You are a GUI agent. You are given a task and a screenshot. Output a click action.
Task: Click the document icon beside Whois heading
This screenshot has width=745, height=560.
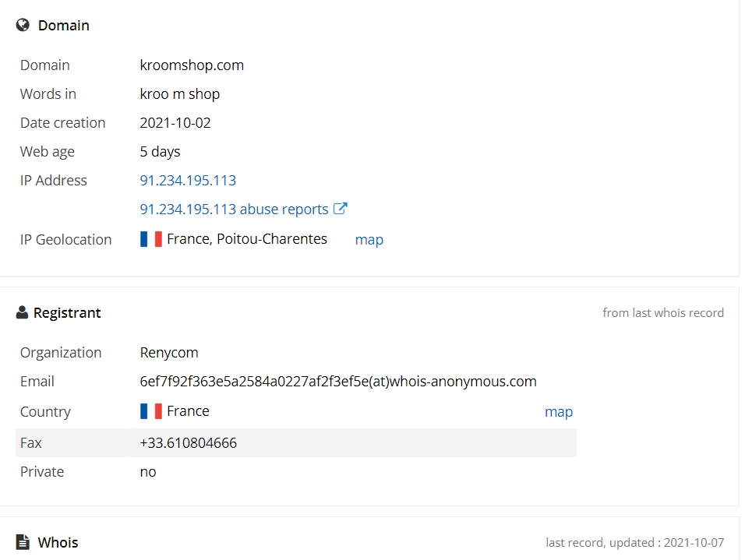pos(23,541)
